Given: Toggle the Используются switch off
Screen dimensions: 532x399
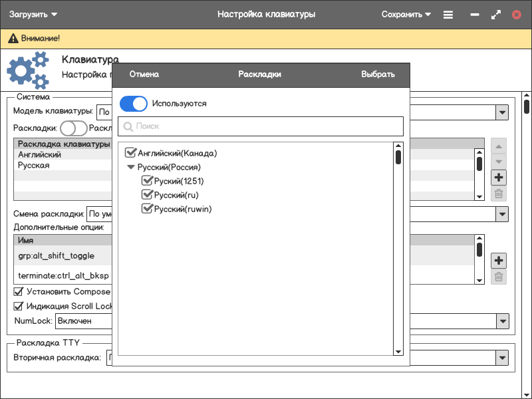Looking at the screenshot, I should pos(134,104).
